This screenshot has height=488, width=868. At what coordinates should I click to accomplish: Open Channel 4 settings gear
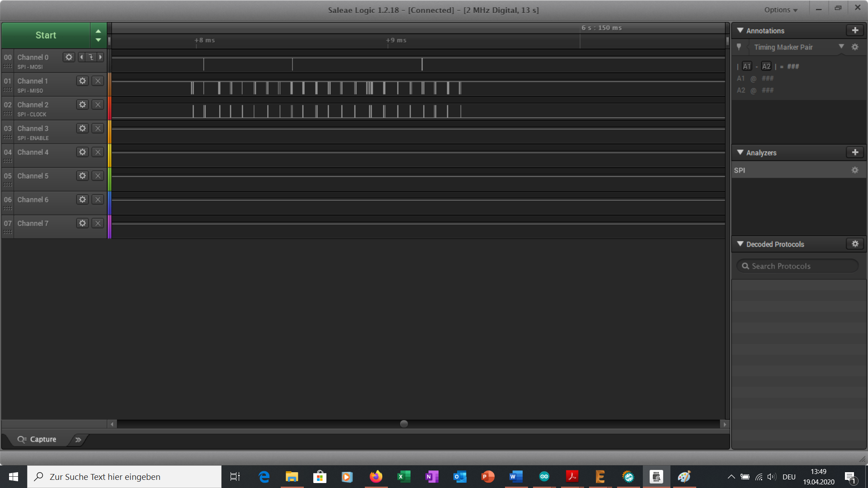[82, 152]
